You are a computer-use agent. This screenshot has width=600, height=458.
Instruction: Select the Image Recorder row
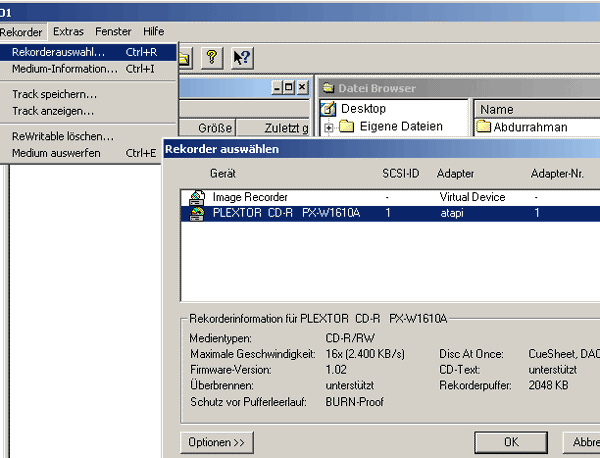390,197
